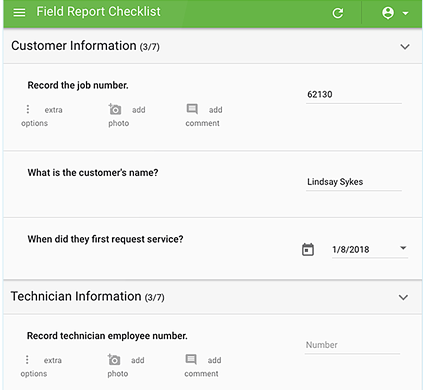Collapse the Technician Information section chevron
The height and width of the screenshot is (390, 426).
pyautogui.click(x=403, y=297)
